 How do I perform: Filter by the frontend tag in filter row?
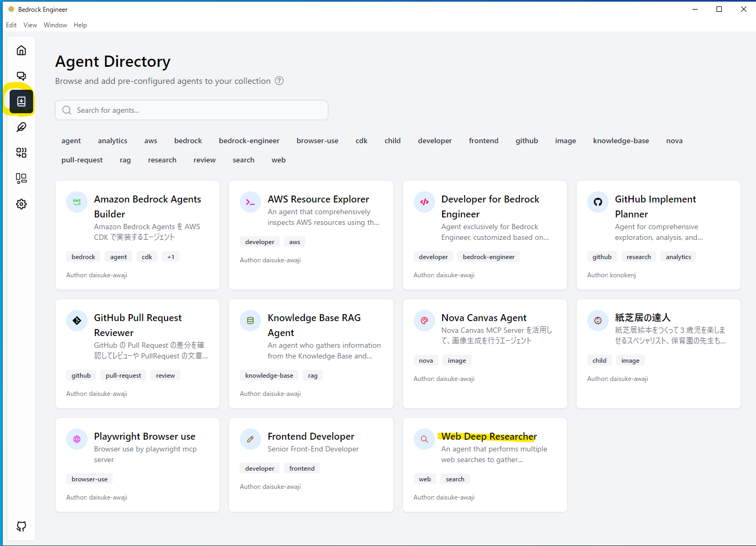point(484,141)
